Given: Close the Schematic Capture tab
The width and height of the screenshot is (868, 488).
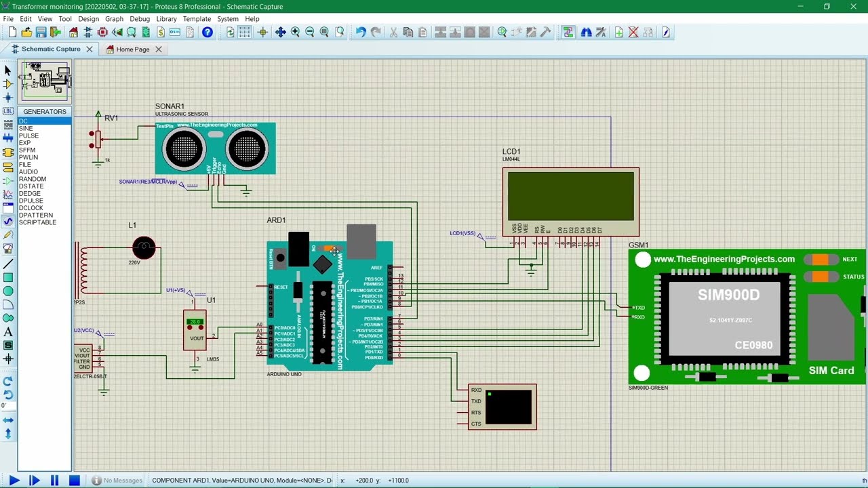Looking at the screenshot, I should (88, 49).
